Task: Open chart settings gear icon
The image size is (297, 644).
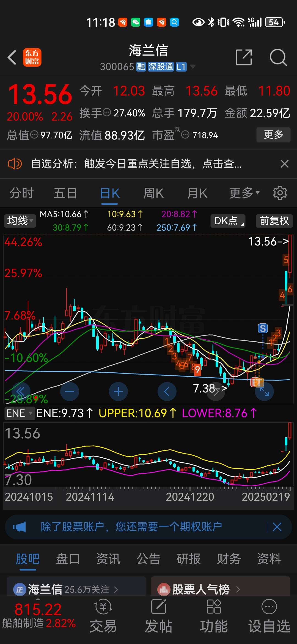Action: tap(280, 193)
